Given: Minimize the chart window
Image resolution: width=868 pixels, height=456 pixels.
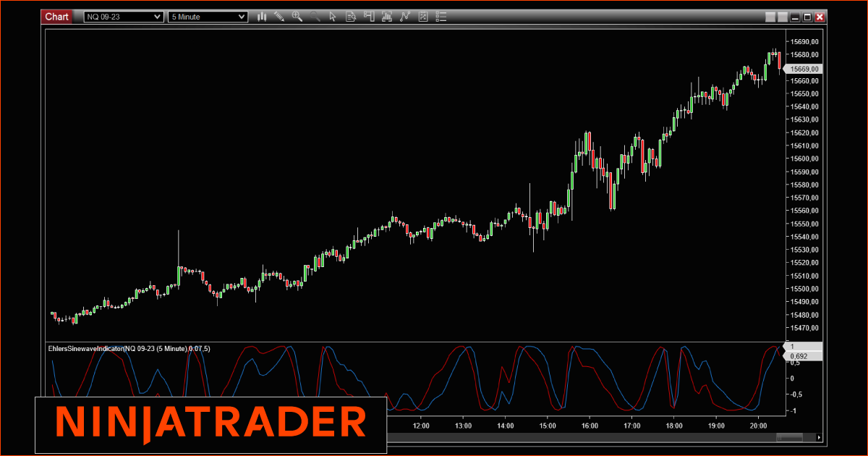Looking at the screenshot, I should point(795,17).
